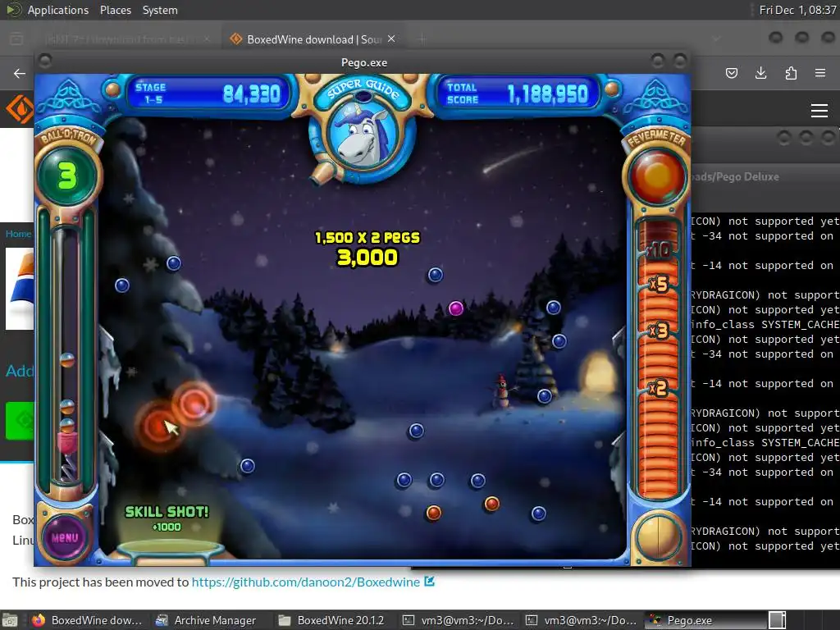Follow the github.com/danoon2/Boxedwine link
Screen dimensions: 840x630
click(305, 582)
